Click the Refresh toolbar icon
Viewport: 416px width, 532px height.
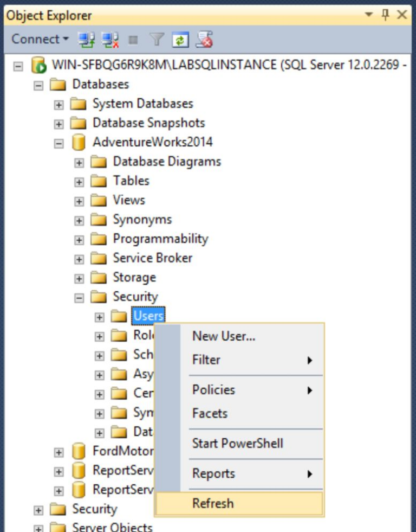pos(179,39)
